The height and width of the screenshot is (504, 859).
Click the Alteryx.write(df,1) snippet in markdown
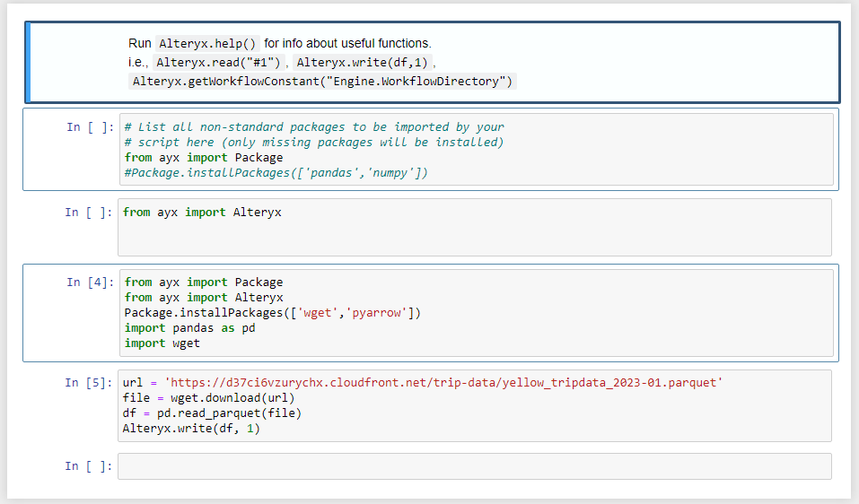point(364,63)
